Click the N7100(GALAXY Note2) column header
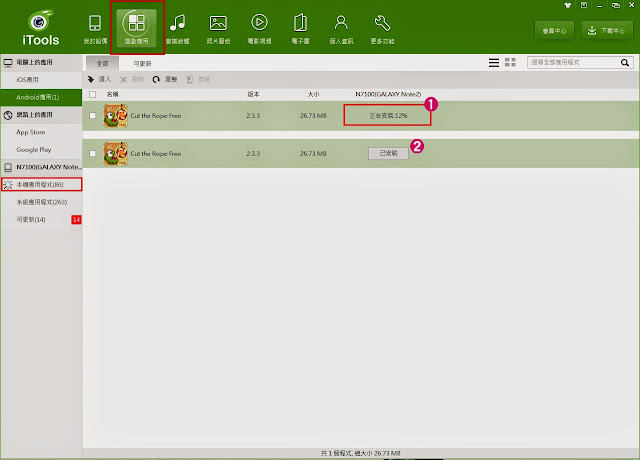The height and width of the screenshot is (460, 640). point(388,94)
